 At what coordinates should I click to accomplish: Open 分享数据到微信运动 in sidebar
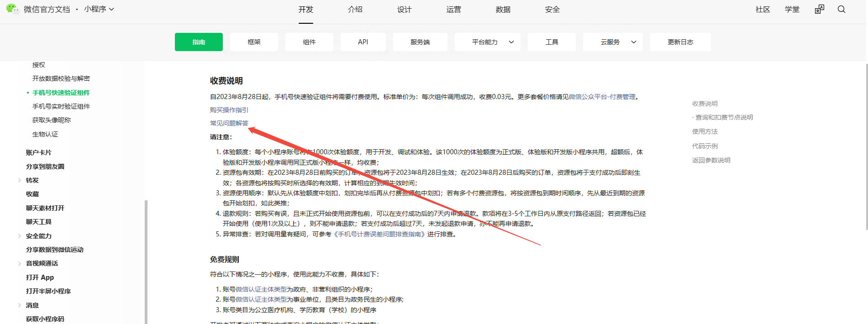coord(55,250)
